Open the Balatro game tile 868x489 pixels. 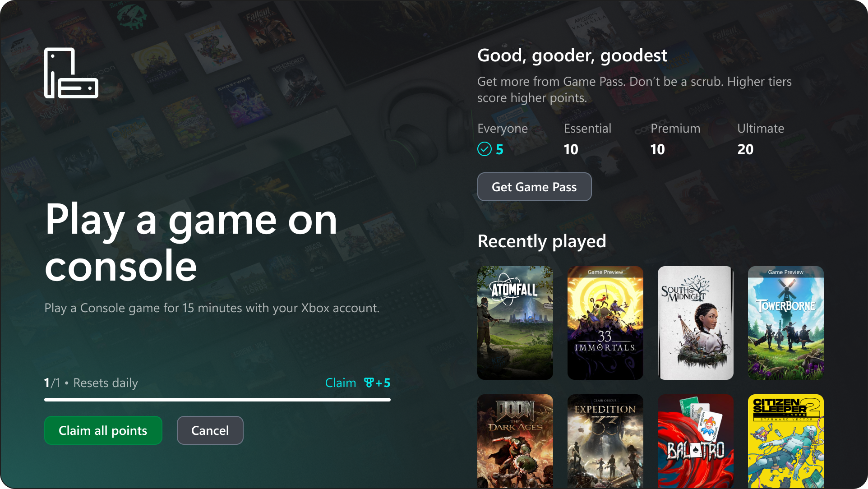click(x=695, y=441)
